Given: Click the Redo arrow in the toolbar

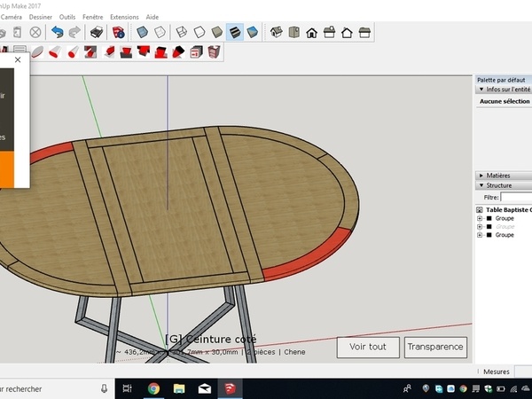Looking at the screenshot, I should click(76, 33).
